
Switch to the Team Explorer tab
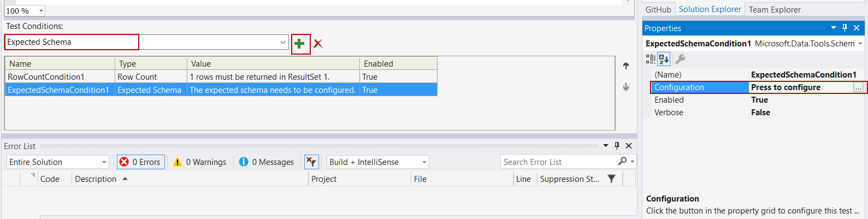click(x=774, y=10)
